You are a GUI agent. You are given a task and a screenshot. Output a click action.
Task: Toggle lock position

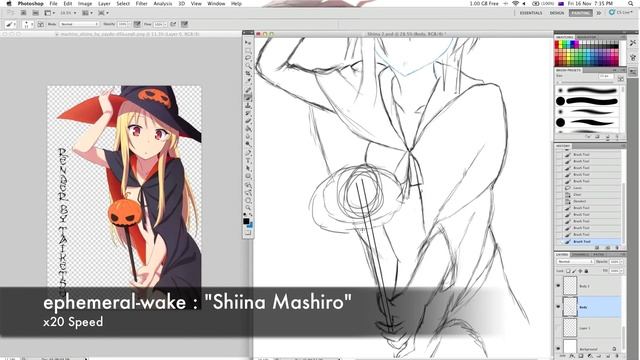(x=580, y=271)
